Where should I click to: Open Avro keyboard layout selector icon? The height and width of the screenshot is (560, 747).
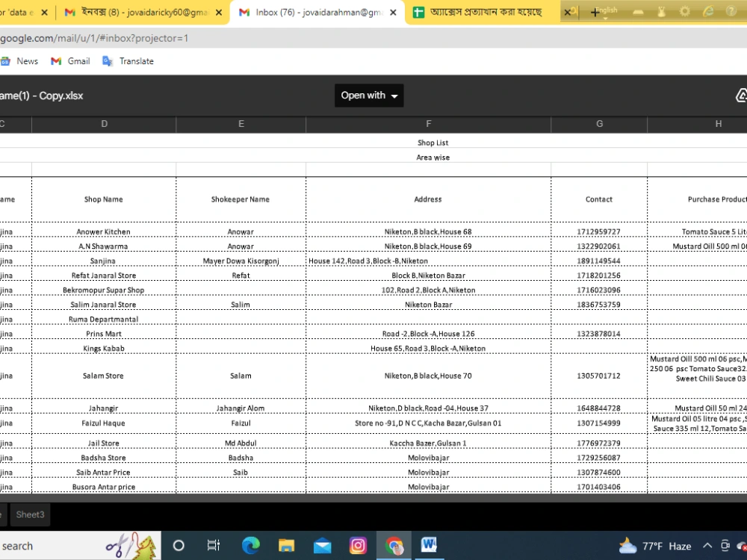coord(638,12)
